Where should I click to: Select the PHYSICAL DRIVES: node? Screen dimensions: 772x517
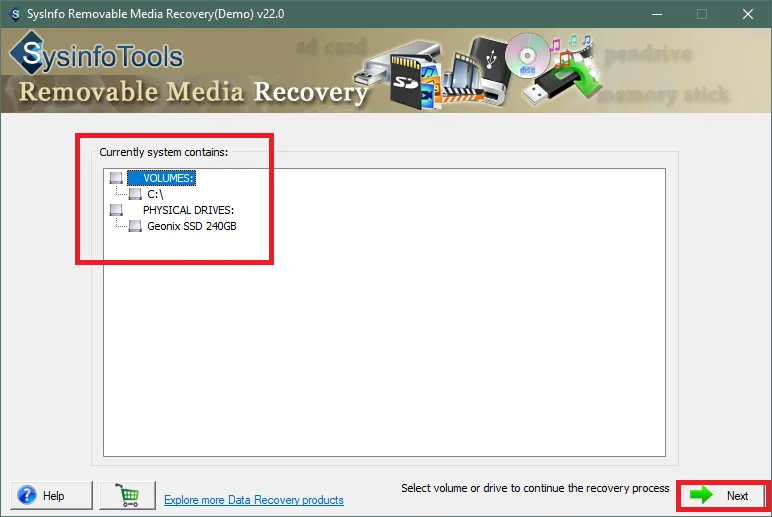click(189, 210)
